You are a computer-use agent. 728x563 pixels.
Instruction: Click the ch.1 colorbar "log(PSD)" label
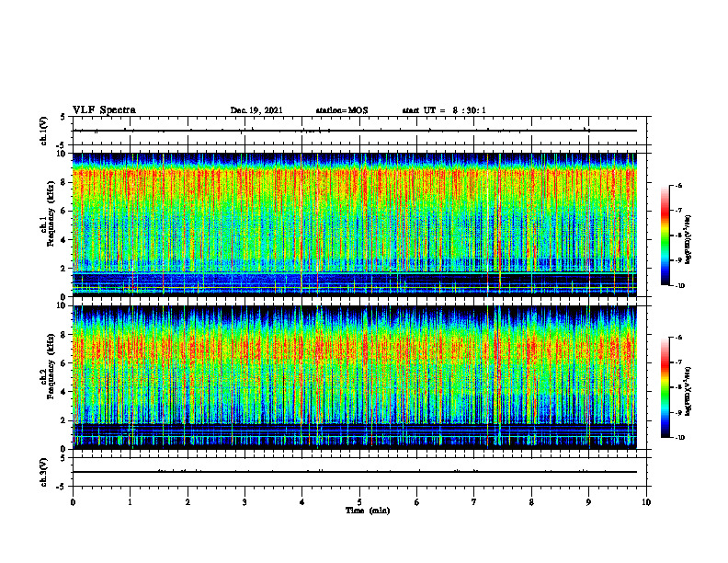(x=688, y=240)
